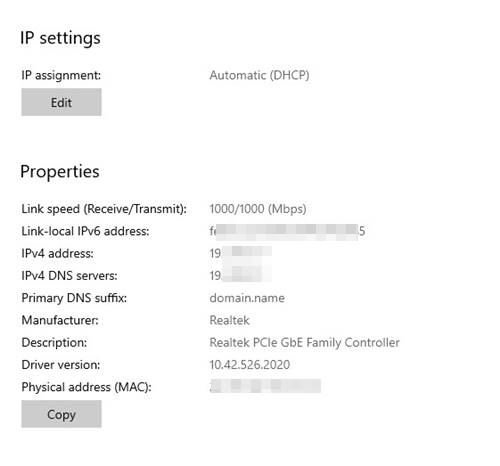Select the IP settings heading
The width and height of the screenshot is (500, 466).
(x=60, y=38)
